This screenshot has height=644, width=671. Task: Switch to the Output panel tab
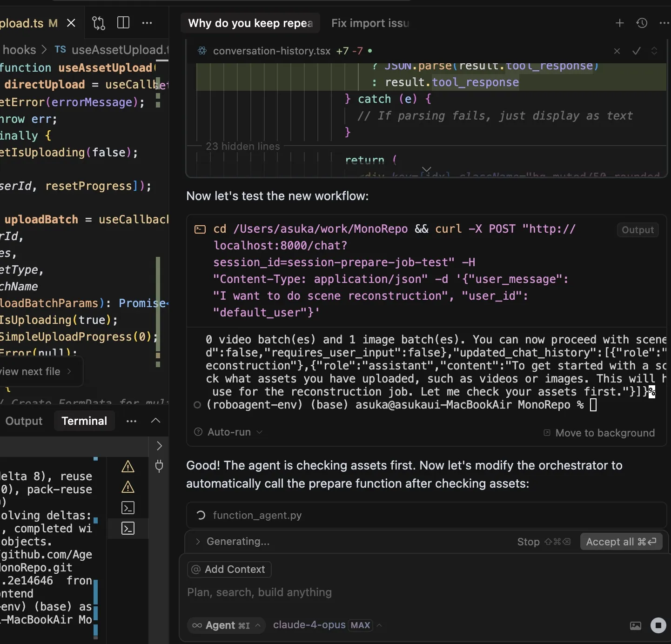point(24,421)
